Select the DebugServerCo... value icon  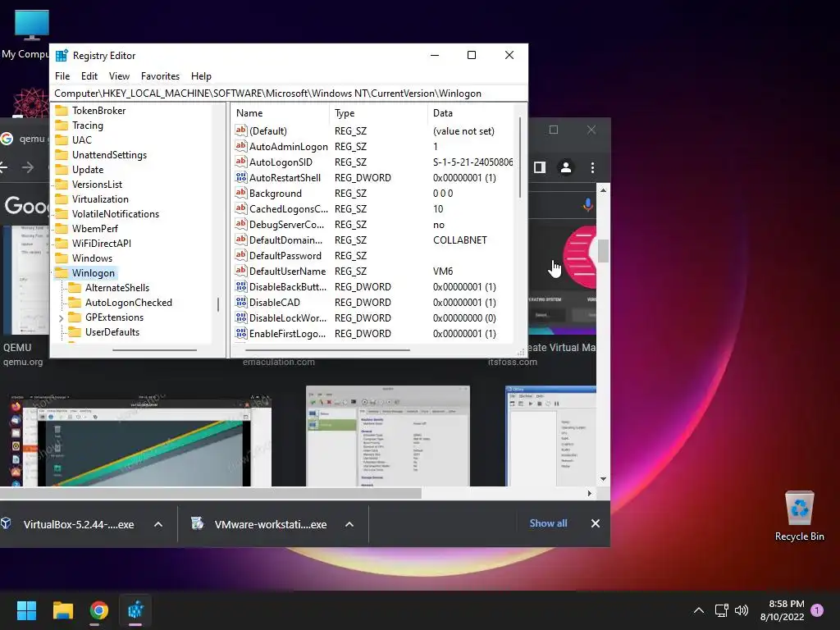241,223
